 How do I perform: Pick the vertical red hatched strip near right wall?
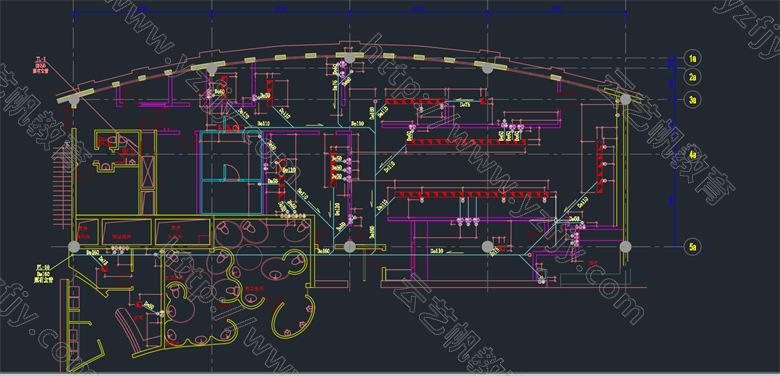point(600,166)
